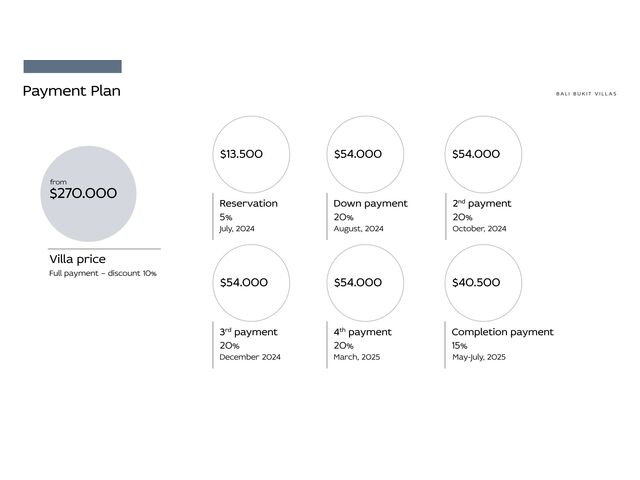Click the $40.500 completion payment circle
Screen dimensions: 640x480
484,283
